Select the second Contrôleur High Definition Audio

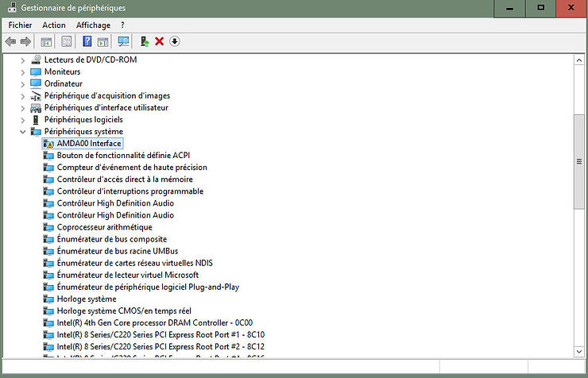tap(115, 215)
